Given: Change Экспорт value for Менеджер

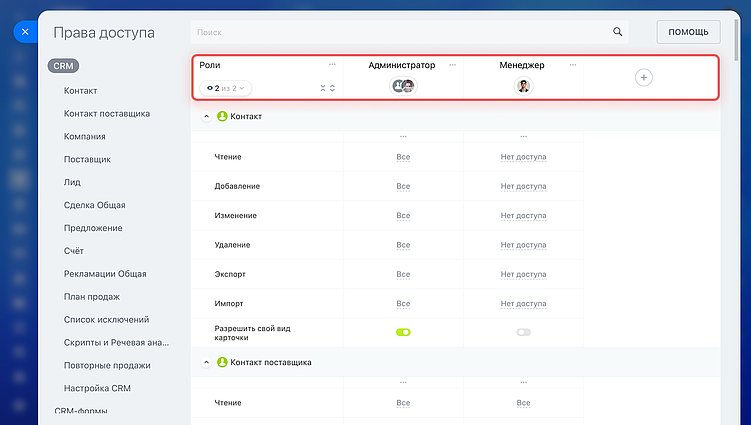Looking at the screenshot, I should point(523,274).
